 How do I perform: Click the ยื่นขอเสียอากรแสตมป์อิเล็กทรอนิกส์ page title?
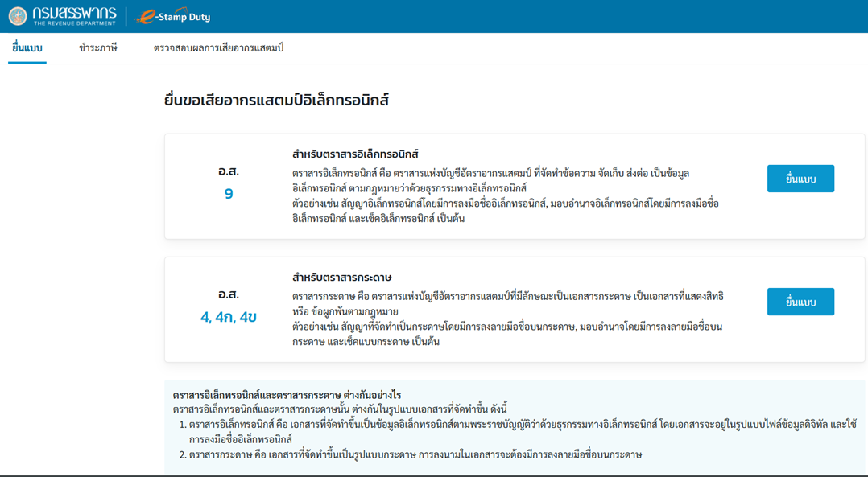[x=276, y=101]
